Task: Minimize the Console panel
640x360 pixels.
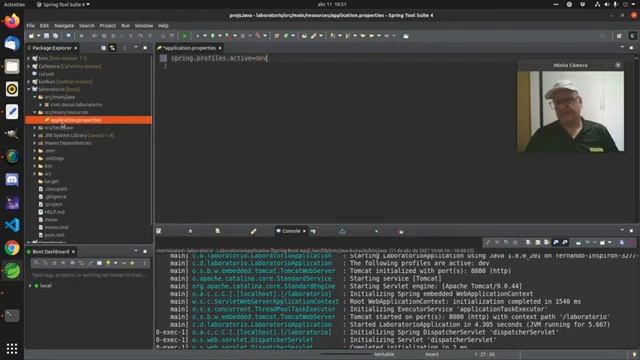Action: (x=622, y=231)
